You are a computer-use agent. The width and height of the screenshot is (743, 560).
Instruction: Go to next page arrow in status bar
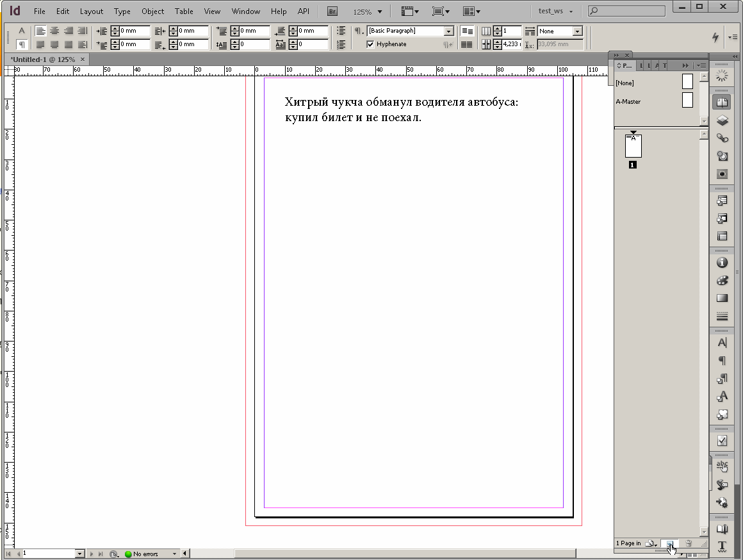[92, 554]
